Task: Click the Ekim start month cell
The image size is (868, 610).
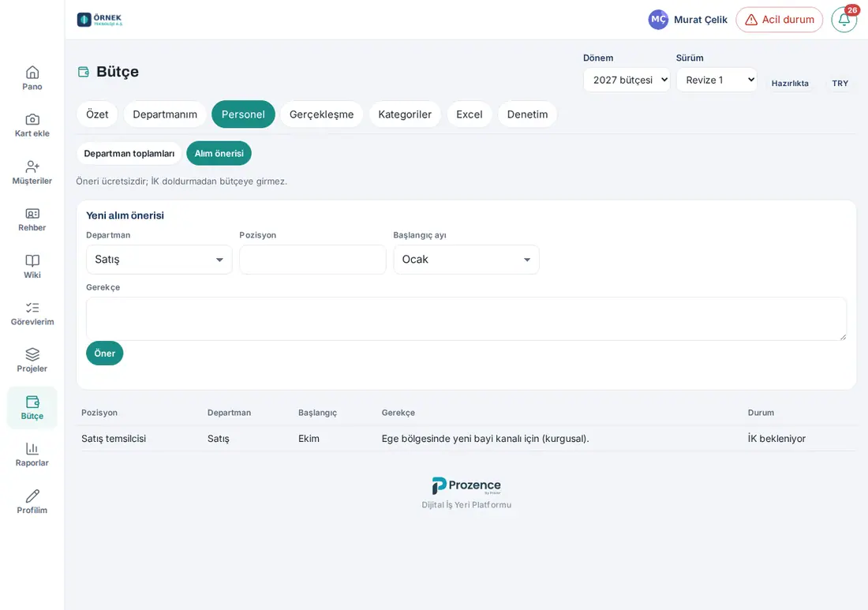Action: [309, 439]
